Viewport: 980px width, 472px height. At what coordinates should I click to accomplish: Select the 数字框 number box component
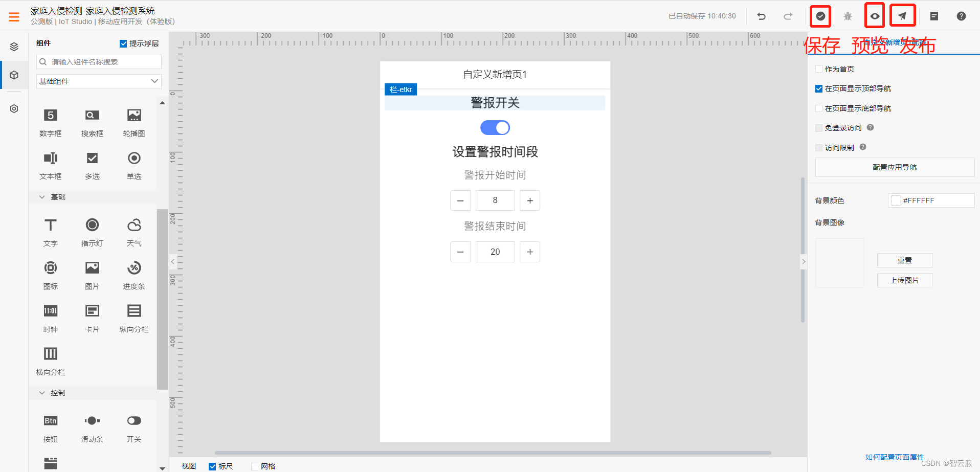coord(51,123)
